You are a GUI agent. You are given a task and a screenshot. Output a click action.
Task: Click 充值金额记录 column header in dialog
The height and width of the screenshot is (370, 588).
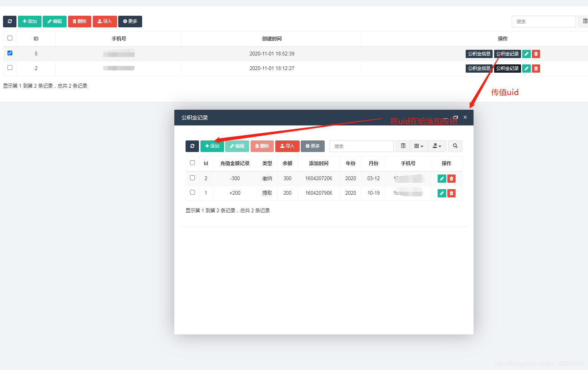(x=235, y=164)
